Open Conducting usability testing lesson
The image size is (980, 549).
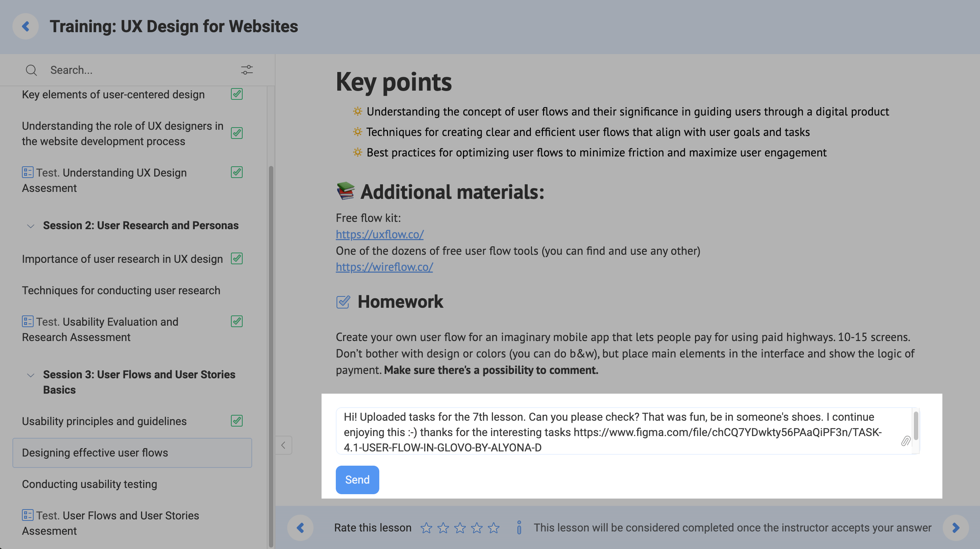(90, 484)
